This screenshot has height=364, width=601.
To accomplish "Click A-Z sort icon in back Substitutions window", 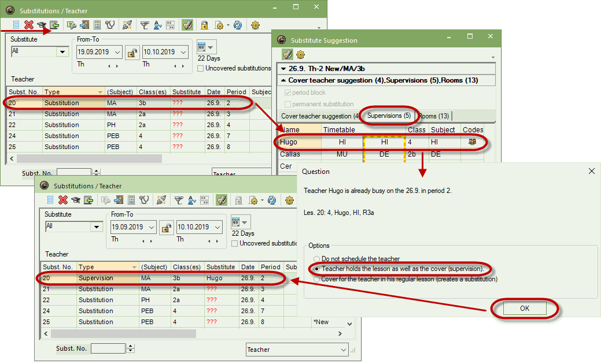I will click(157, 25).
